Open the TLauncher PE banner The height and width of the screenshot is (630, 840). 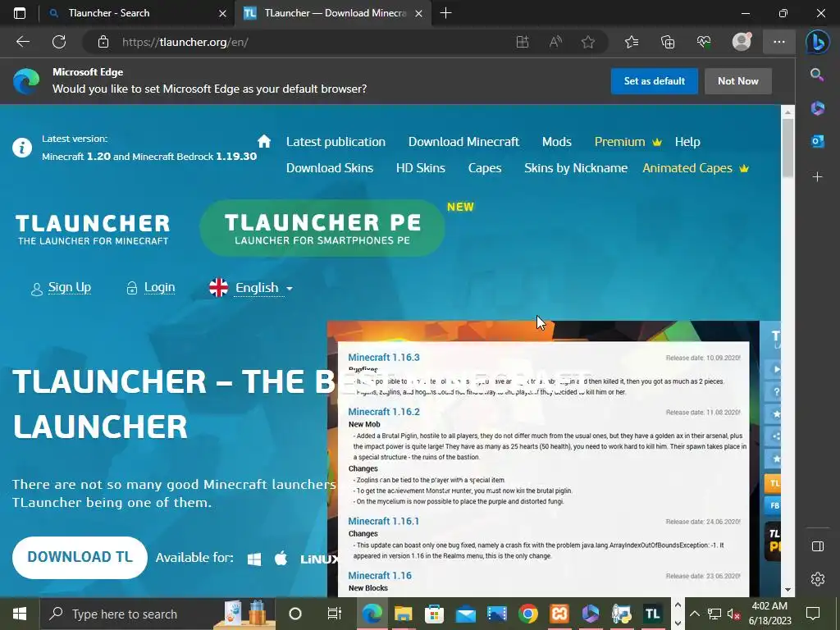click(x=322, y=228)
